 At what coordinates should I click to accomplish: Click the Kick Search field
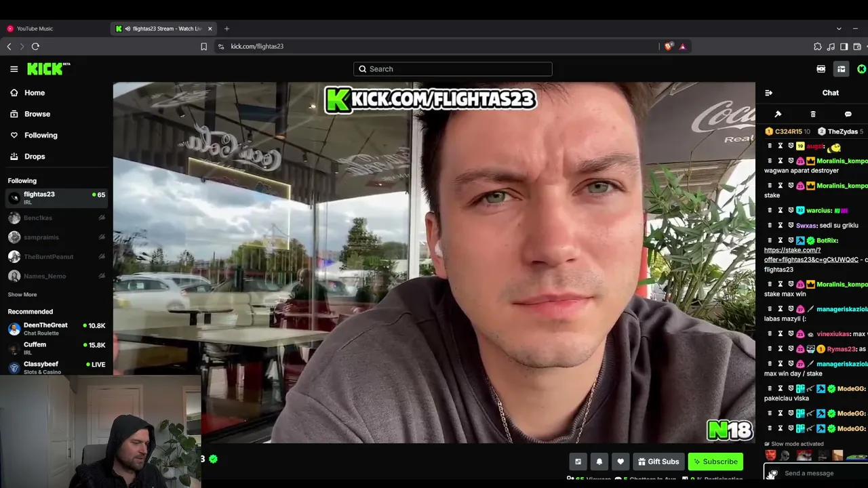click(452, 68)
